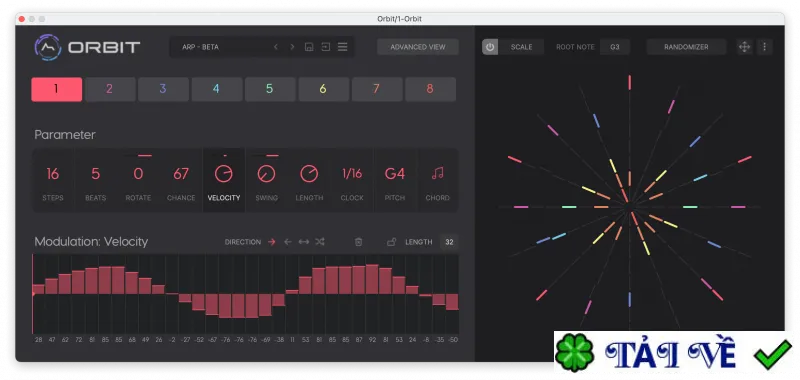This screenshot has height=380, width=800.
Task: Go to the next preset with the right chevron
Action: coord(292,47)
